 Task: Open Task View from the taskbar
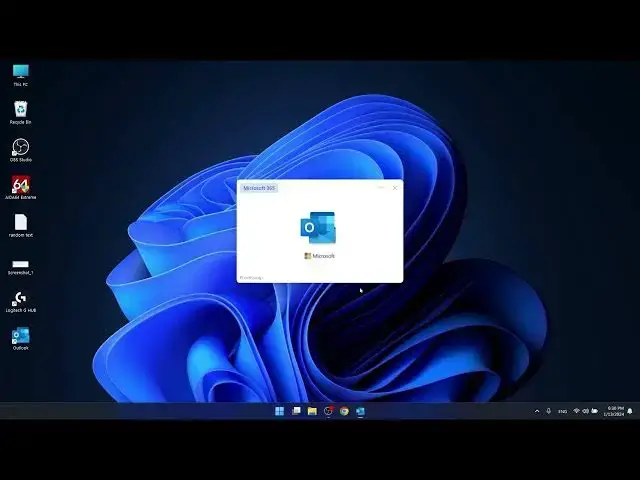[296, 411]
